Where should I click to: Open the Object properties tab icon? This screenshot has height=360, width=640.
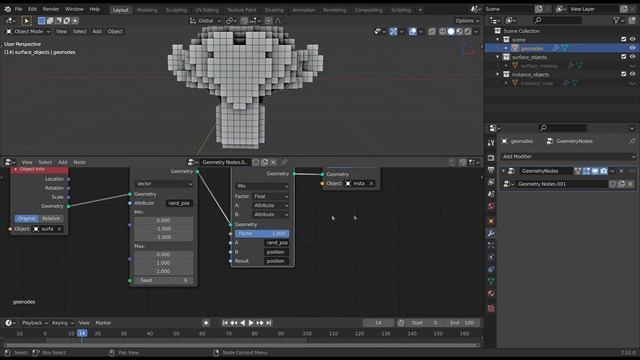coord(491,221)
